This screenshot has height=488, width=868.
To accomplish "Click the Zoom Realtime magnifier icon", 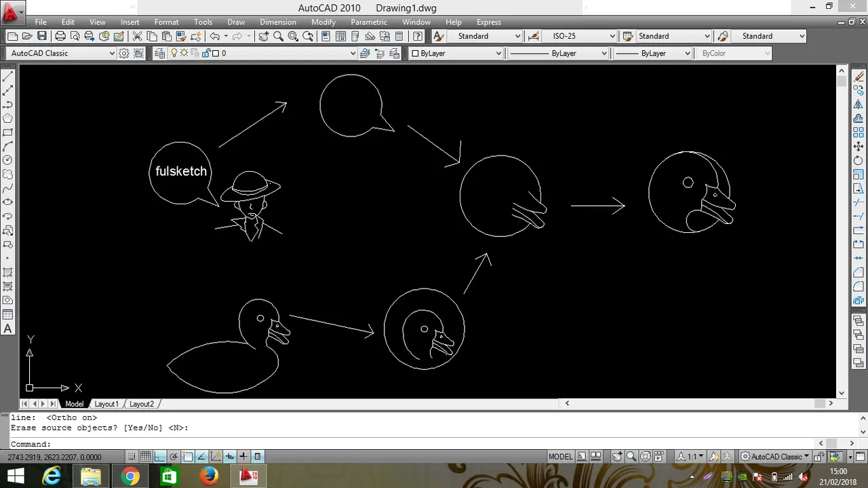I will pyautogui.click(x=278, y=36).
